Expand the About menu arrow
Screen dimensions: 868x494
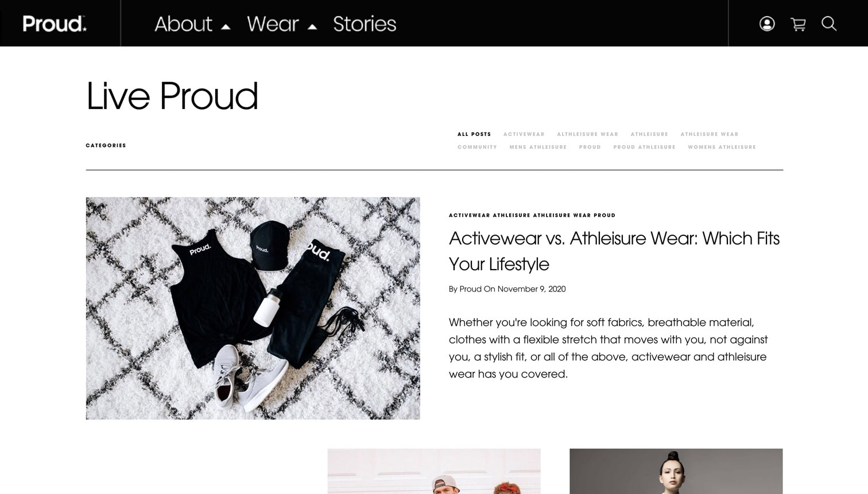(226, 26)
